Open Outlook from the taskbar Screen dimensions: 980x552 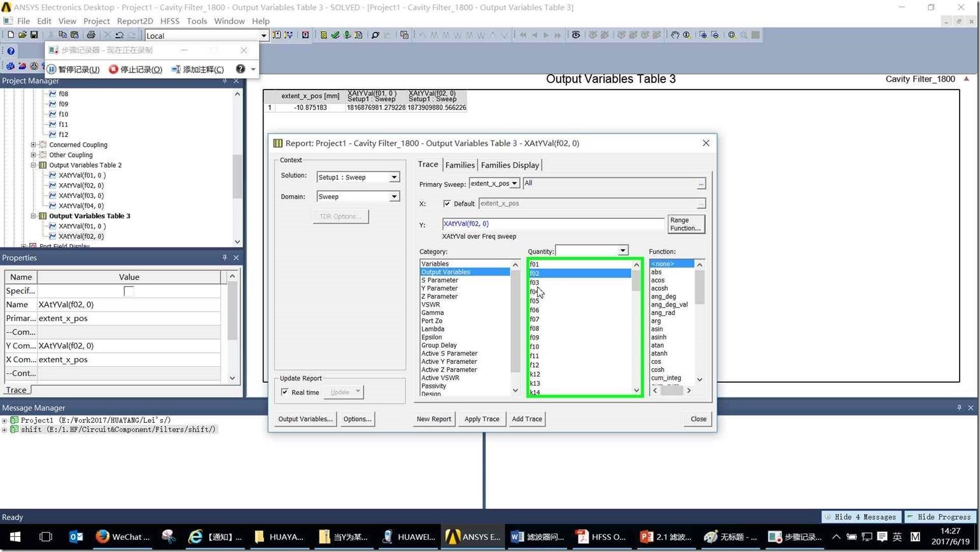[76, 537]
